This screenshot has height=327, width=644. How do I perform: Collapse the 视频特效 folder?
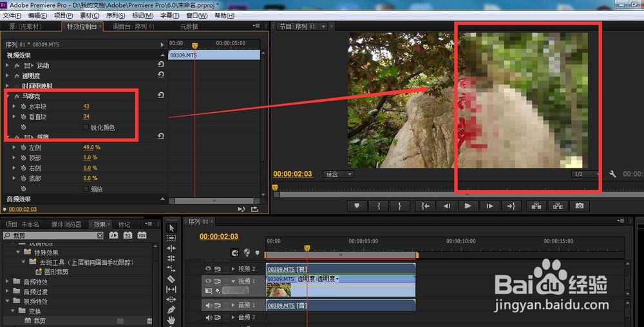tap(7, 301)
